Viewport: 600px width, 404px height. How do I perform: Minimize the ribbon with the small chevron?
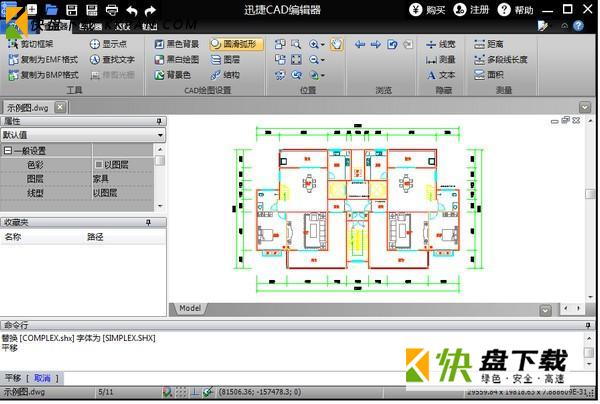click(564, 26)
